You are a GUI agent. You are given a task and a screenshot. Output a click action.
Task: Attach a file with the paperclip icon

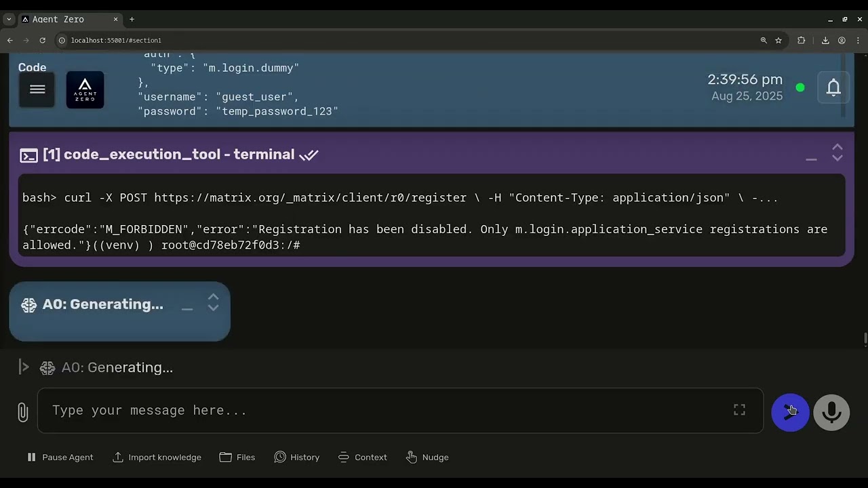point(22,411)
